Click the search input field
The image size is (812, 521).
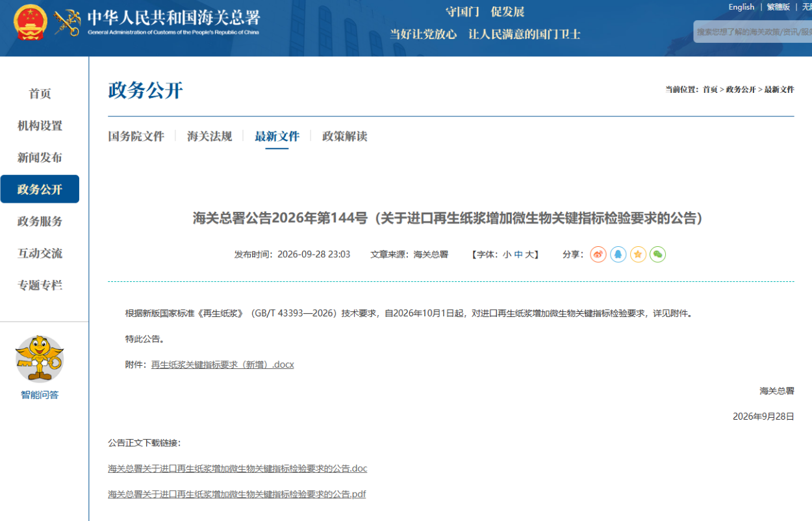click(x=753, y=31)
